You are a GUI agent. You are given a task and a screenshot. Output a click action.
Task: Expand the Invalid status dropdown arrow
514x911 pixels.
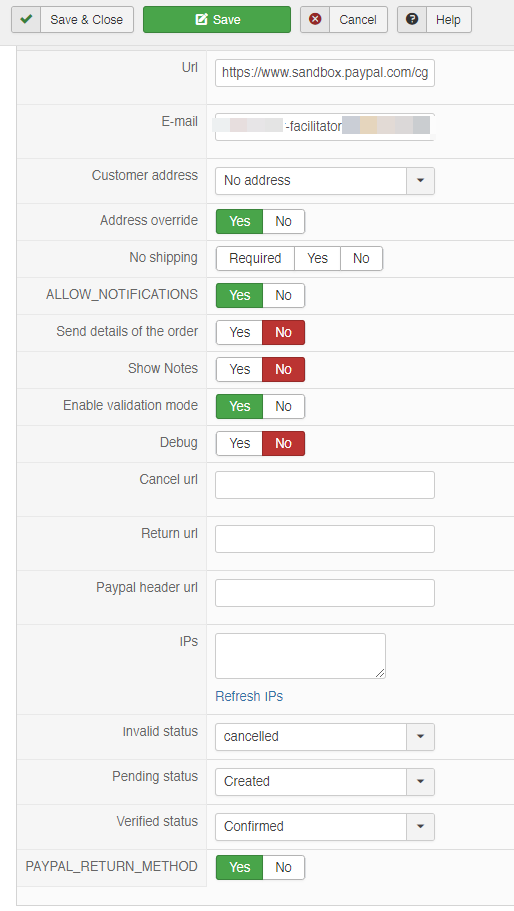420,737
